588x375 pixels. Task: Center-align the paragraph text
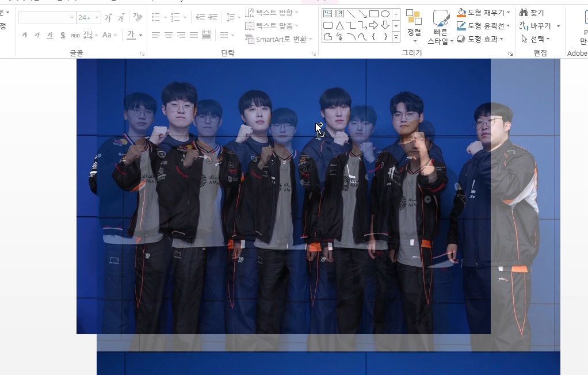click(168, 35)
